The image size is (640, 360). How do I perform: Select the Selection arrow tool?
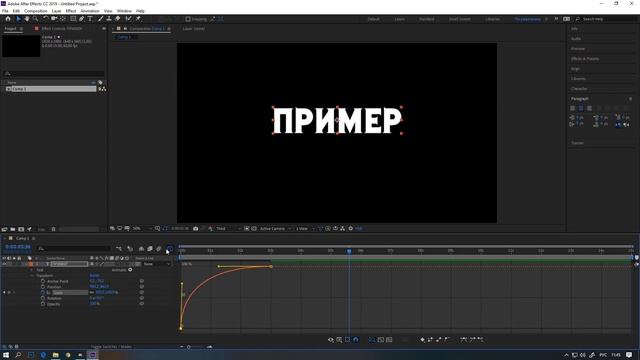coord(18,19)
